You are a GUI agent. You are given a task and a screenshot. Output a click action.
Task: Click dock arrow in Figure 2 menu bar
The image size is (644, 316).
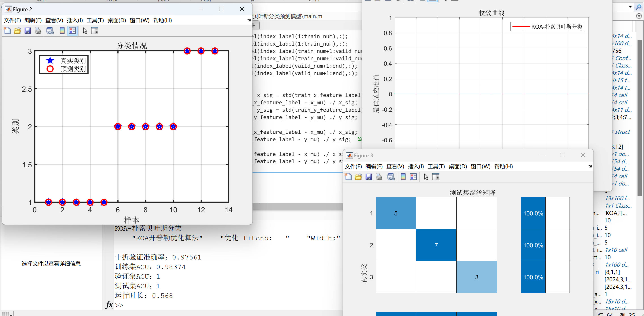click(x=249, y=20)
